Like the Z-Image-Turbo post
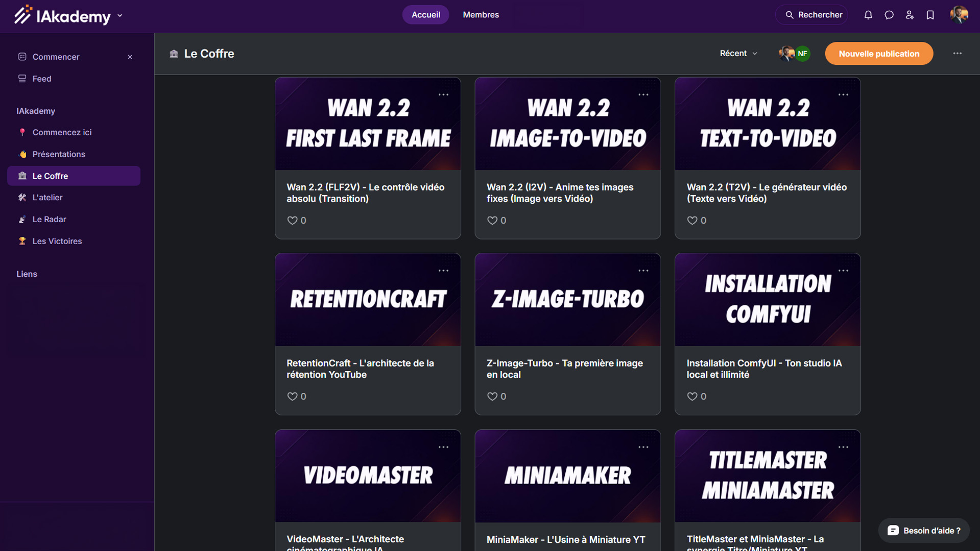Viewport: 980px width, 551px height. [x=492, y=397]
